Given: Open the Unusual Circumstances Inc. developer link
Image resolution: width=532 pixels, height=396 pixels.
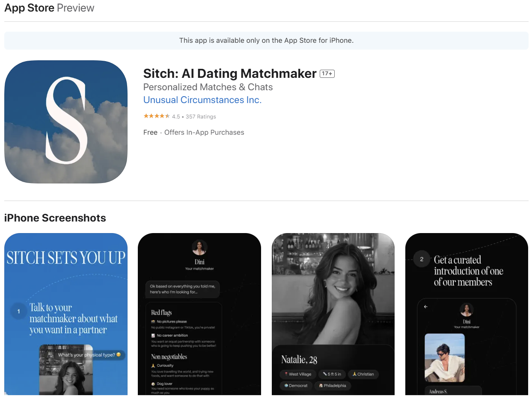Looking at the screenshot, I should (202, 100).
